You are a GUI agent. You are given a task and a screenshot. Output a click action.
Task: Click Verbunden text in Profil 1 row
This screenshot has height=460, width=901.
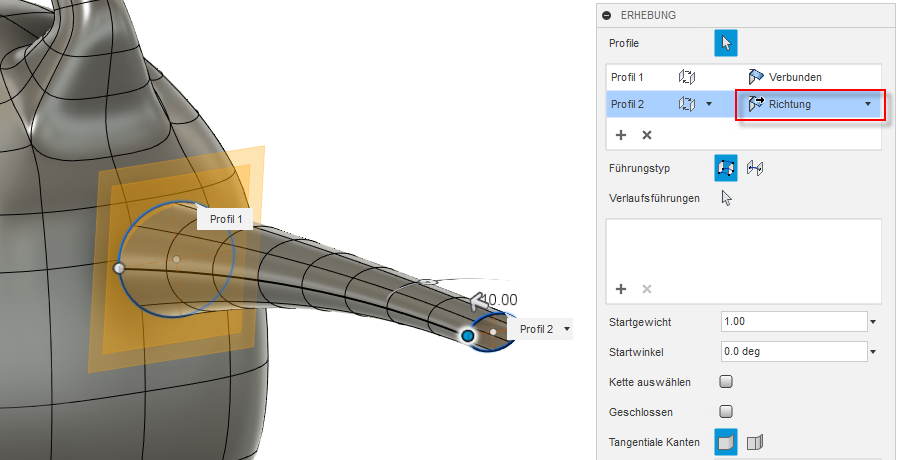[x=795, y=77]
